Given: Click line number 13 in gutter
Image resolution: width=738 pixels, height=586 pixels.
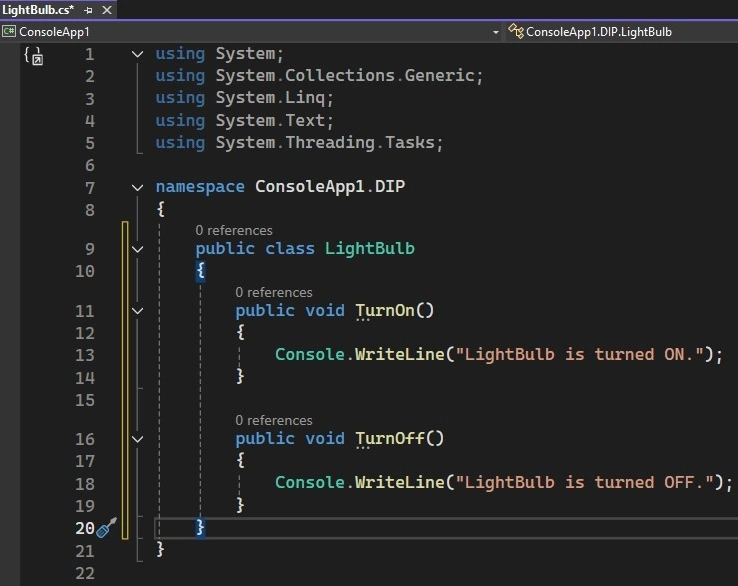Looking at the screenshot, I should 85,355.
